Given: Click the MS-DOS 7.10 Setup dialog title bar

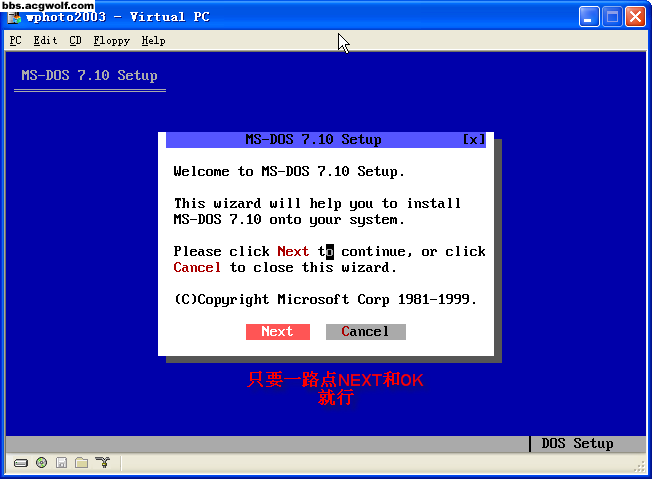Looking at the screenshot, I should click(x=313, y=140).
